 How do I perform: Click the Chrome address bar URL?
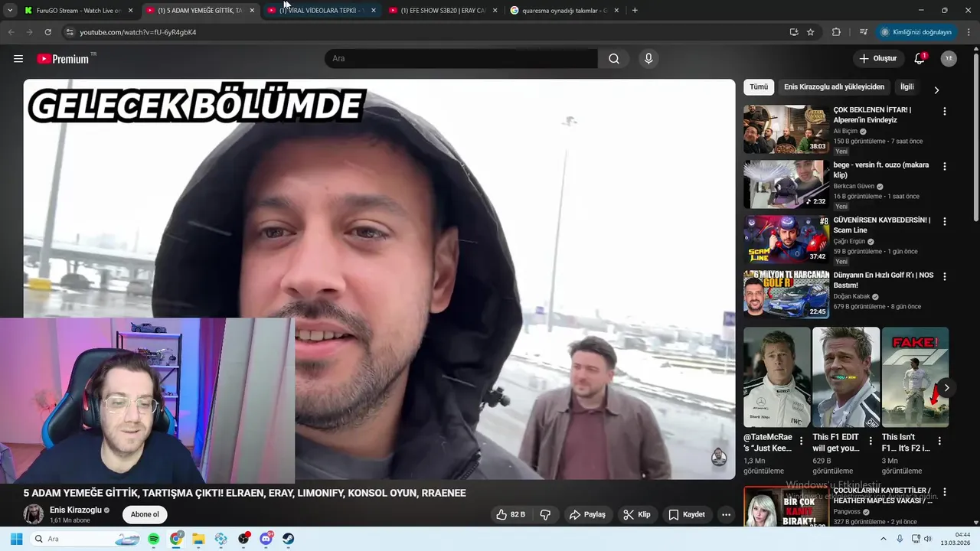click(x=138, y=32)
